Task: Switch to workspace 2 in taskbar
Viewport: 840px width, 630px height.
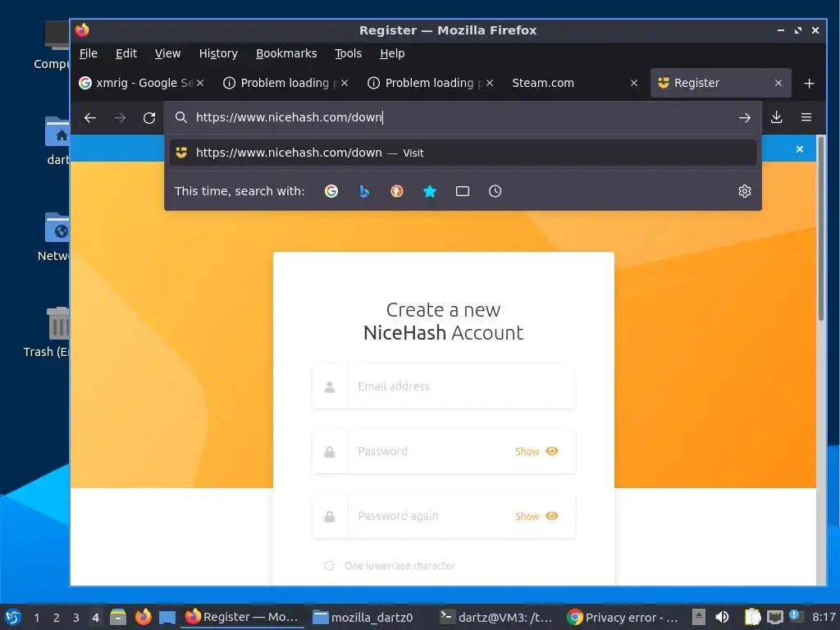Action: pyautogui.click(x=57, y=618)
